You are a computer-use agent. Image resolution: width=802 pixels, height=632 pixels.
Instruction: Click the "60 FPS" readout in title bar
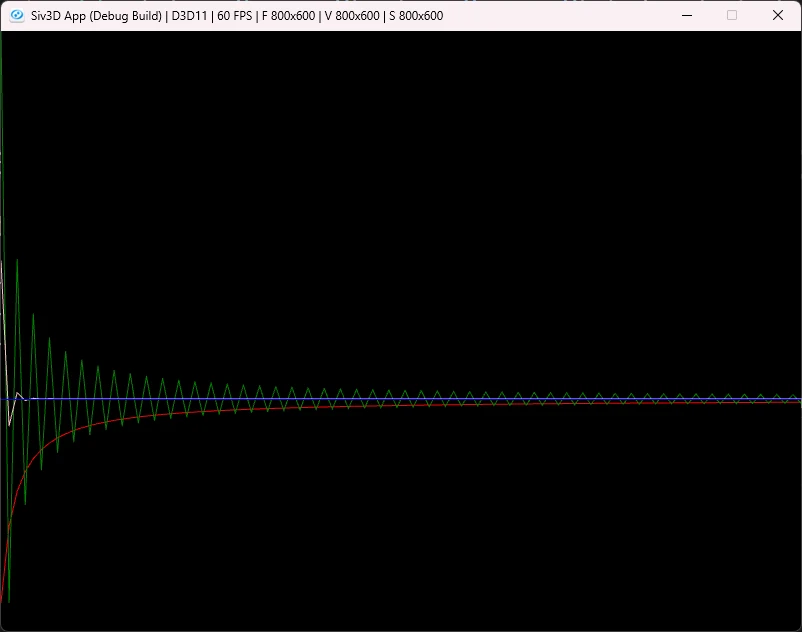pos(234,16)
